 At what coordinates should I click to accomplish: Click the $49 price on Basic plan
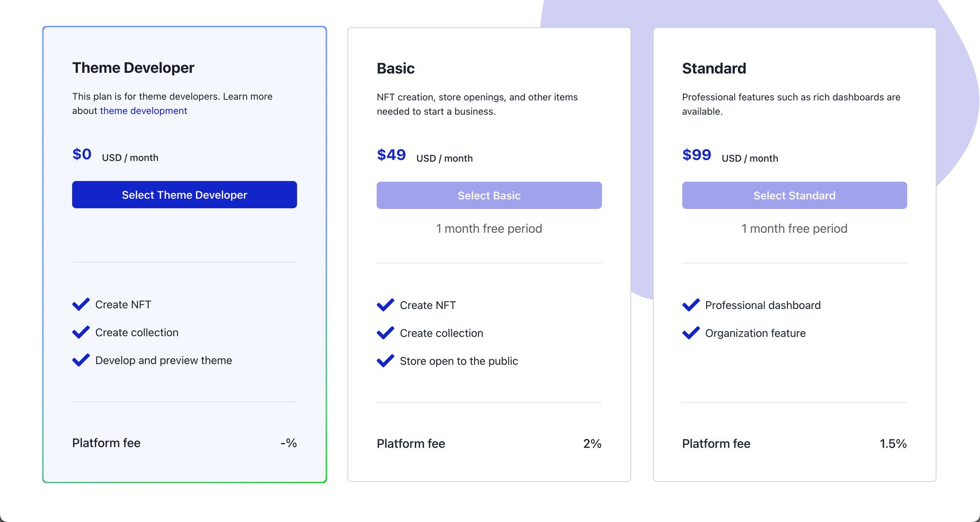[391, 155]
